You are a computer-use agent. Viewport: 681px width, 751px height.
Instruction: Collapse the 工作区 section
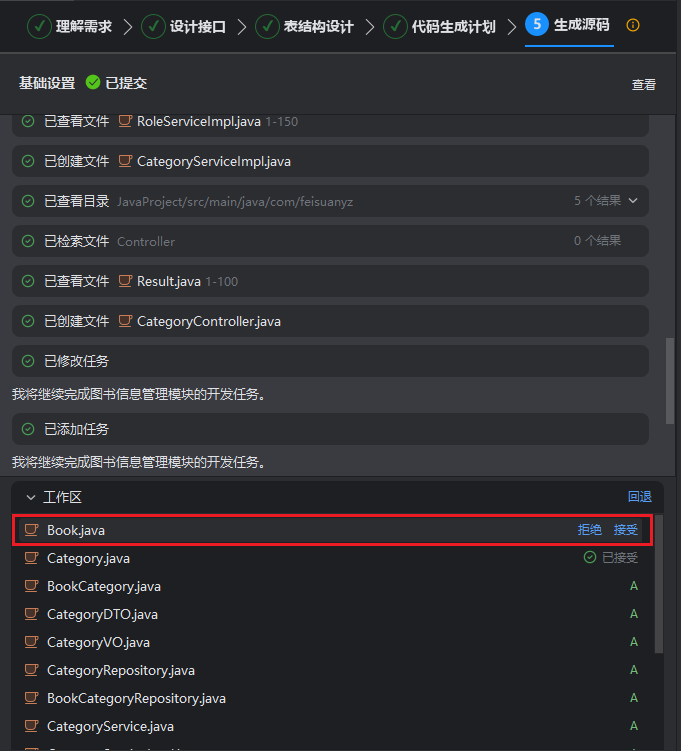point(30,497)
